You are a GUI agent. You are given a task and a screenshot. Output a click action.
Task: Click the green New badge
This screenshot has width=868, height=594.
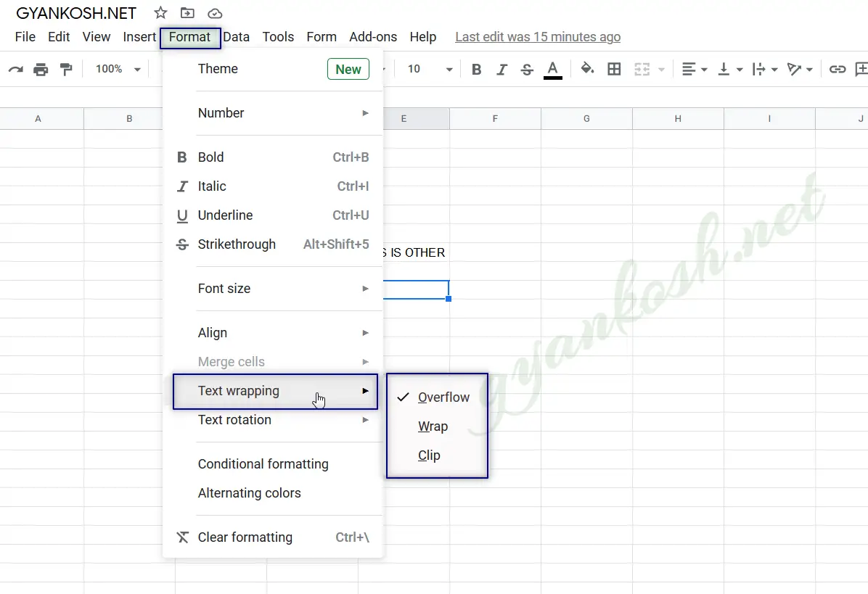[x=348, y=69]
